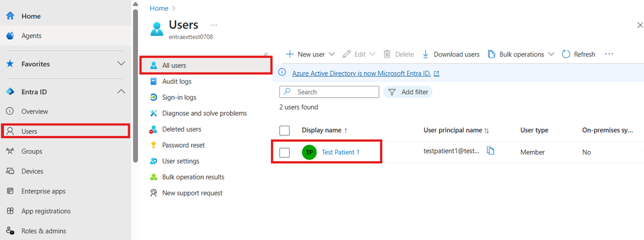Image resolution: width=644 pixels, height=240 pixels.
Task: Copy the testpatient1 user principal name
Action: click(491, 151)
